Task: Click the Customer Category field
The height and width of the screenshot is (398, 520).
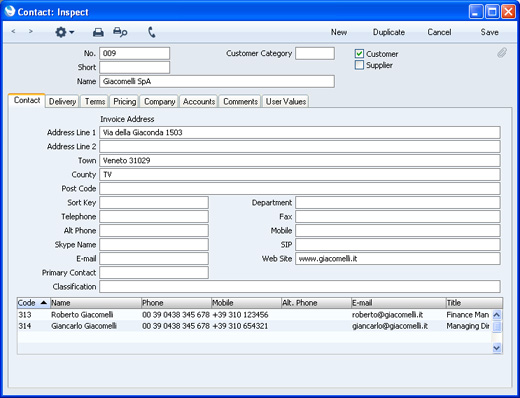Action: tap(315, 53)
